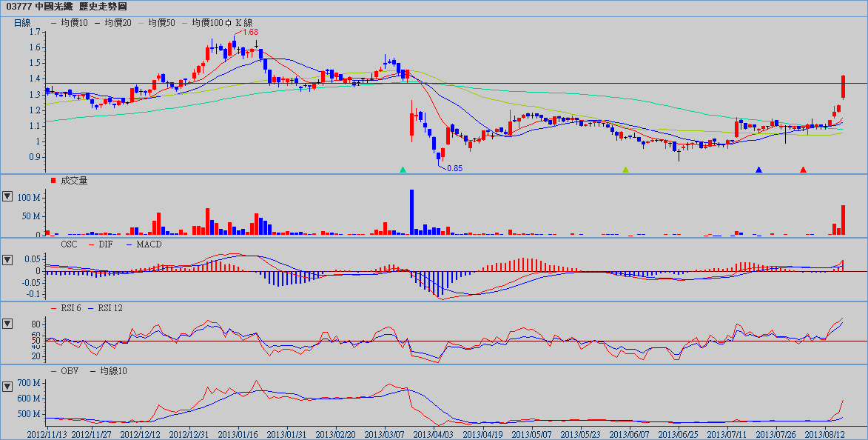Click the yellow-green triangle marker below the chart

point(625,170)
